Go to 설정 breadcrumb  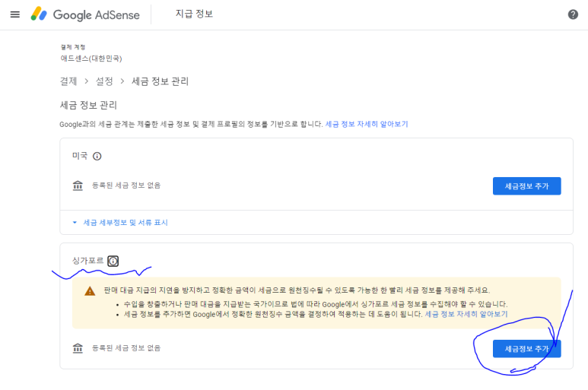click(104, 81)
